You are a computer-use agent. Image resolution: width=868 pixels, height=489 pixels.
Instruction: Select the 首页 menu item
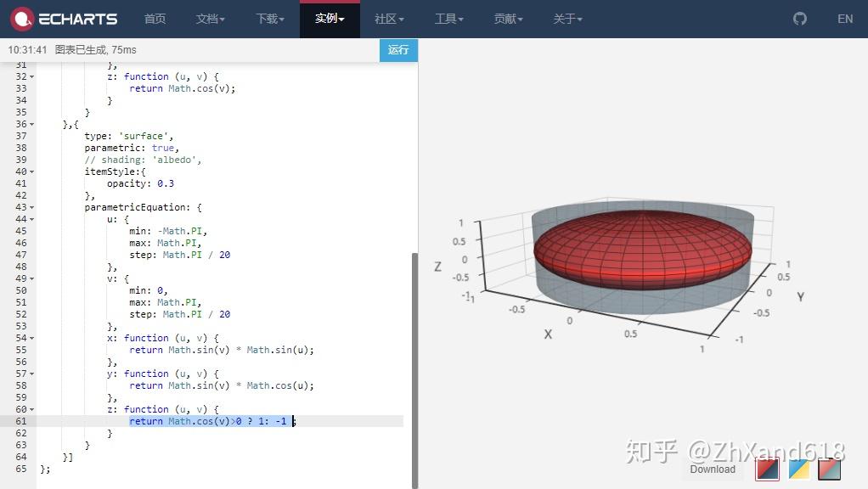click(x=155, y=18)
